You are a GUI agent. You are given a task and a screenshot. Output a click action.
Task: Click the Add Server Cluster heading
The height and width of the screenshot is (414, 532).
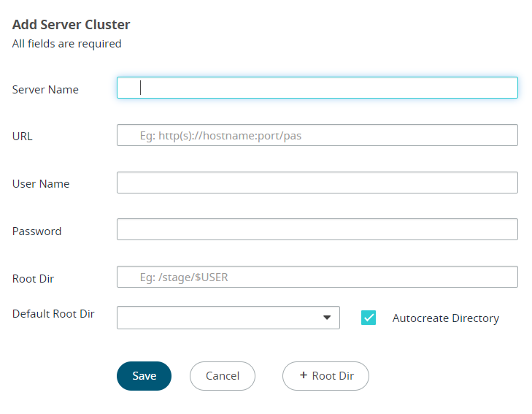tap(71, 25)
